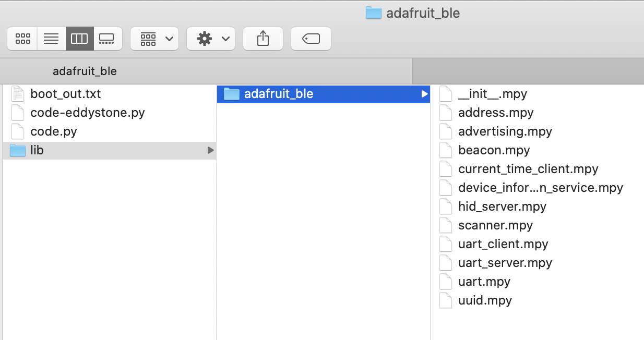Select the empty second tab area
Viewport: 644px width, 340px height.
[x=528, y=71]
